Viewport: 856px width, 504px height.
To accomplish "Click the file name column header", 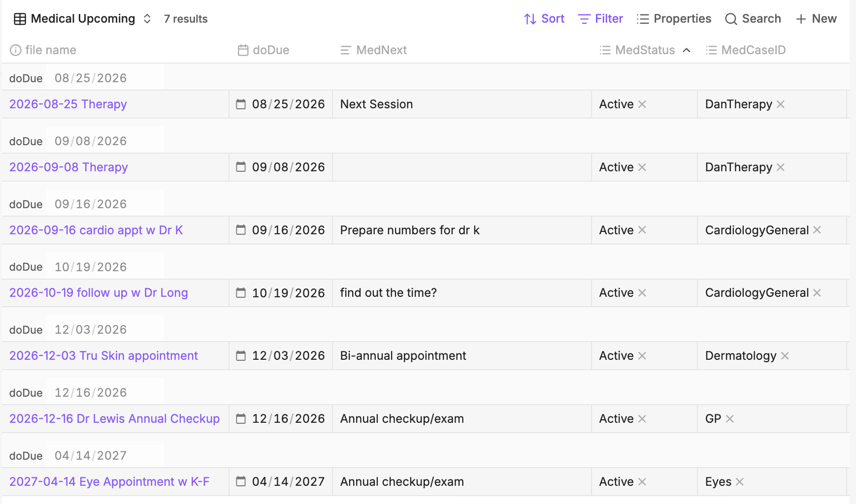I will point(43,50).
